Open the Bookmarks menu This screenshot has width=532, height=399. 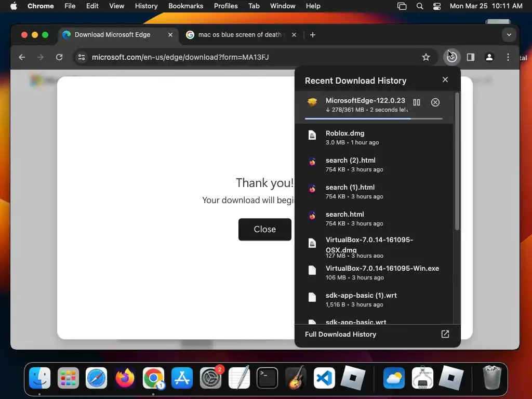coord(185,6)
